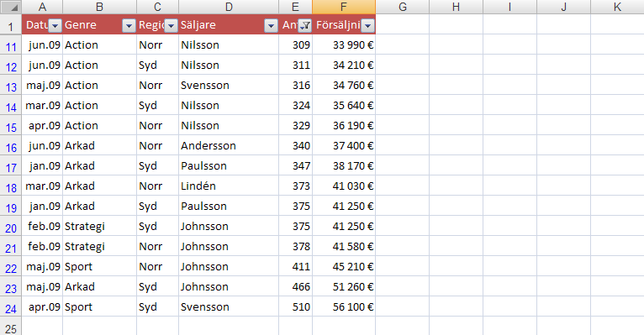Click cell with value 35 640 €

[344, 105]
